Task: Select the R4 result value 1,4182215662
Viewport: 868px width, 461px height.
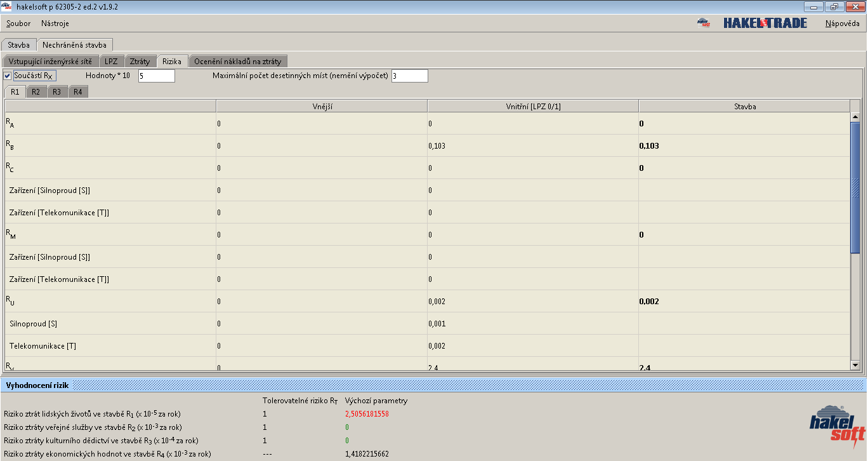Action: click(x=367, y=454)
